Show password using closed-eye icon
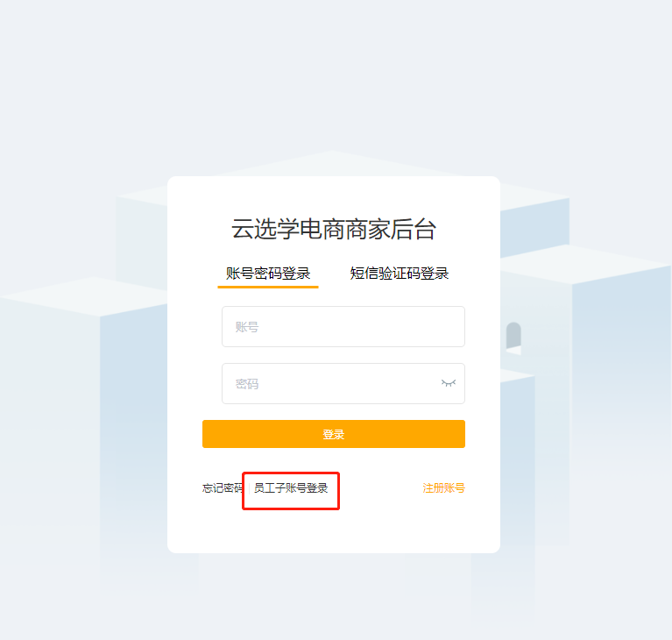672x640 pixels. 449,383
